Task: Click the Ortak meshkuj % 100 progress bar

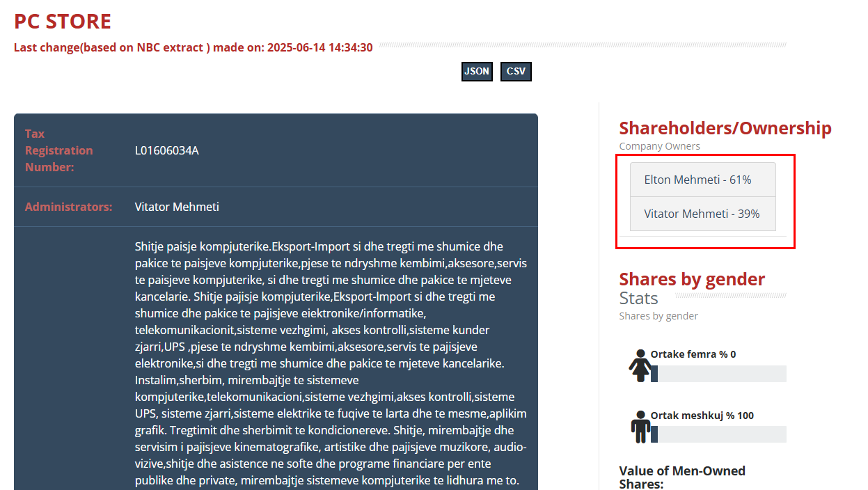Action: (718, 434)
